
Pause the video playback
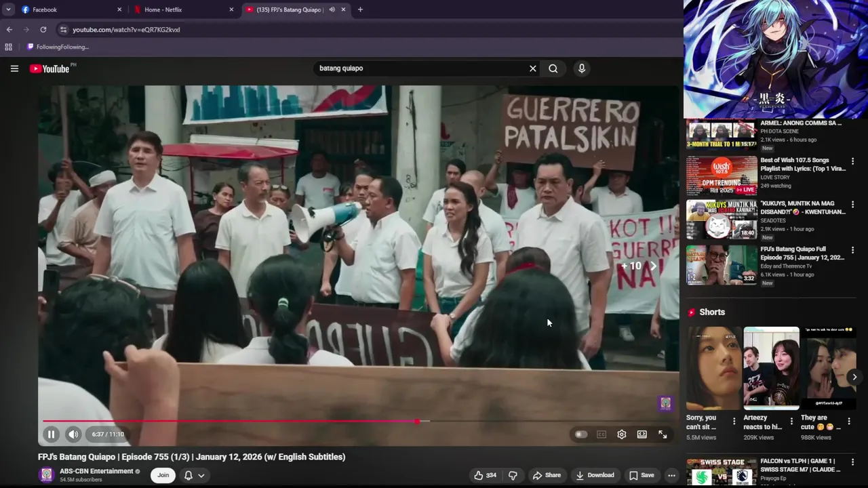51,434
